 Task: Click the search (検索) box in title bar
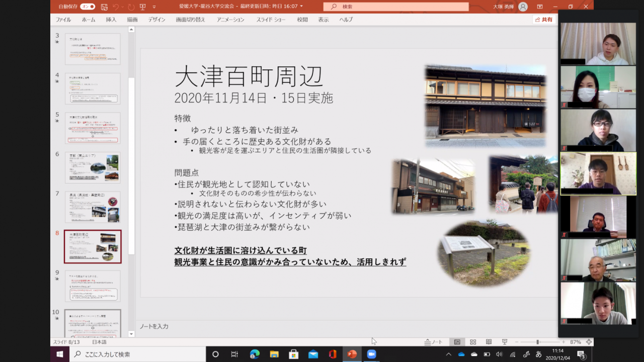pos(395,7)
